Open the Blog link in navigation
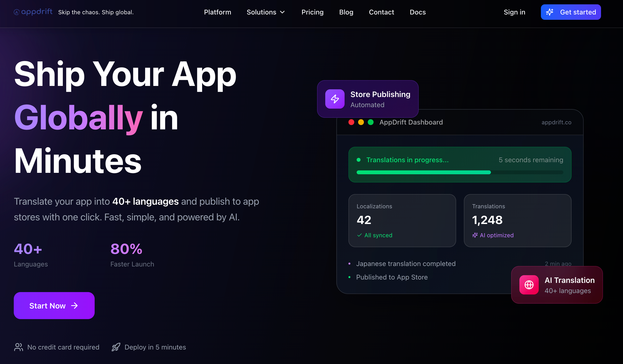The height and width of the screenshot is (364, 623). (x=346, y=12)
